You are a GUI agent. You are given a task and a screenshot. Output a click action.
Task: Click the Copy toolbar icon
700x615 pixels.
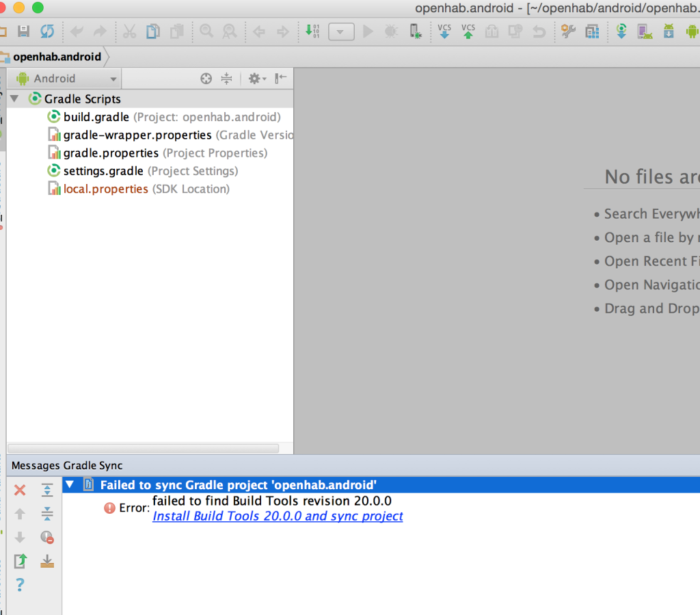(153, 31)
